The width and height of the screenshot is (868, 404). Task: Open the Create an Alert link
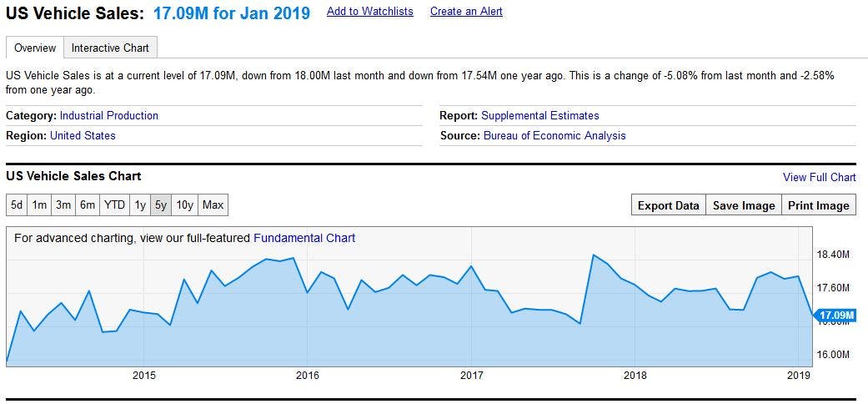pyautogui.click(x=466, y=12)
